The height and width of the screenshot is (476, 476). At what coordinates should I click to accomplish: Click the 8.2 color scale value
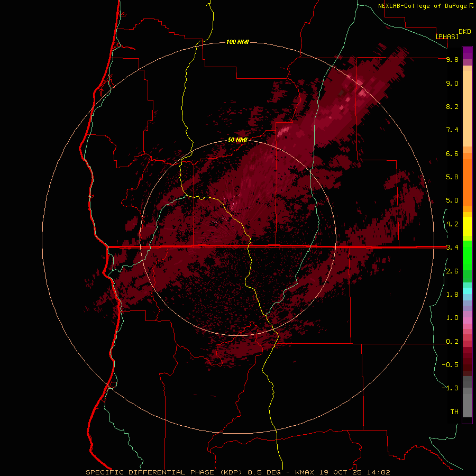[x=452, y=106]
